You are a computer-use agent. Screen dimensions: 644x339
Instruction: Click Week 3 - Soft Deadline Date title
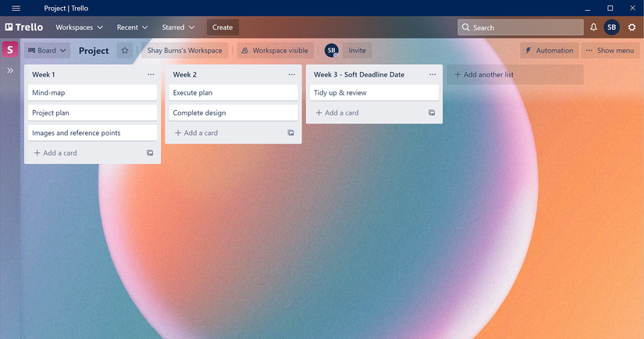[359, 74]
